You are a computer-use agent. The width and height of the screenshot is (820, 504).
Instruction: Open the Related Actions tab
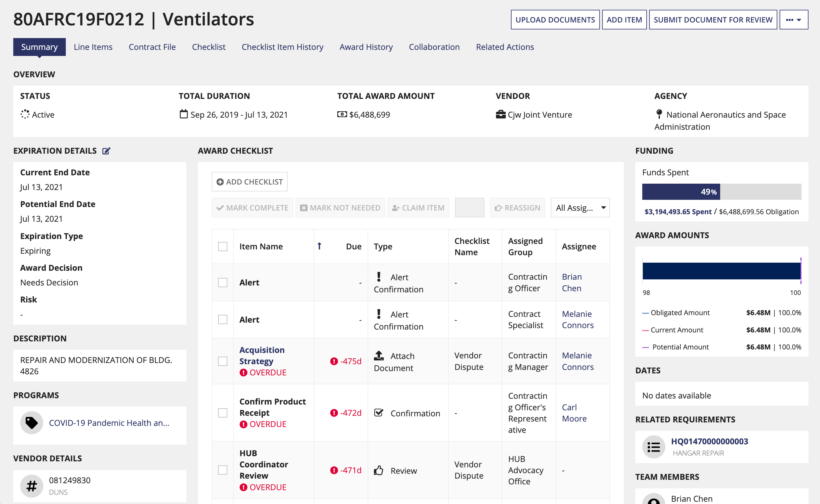[x=505, y=47]
